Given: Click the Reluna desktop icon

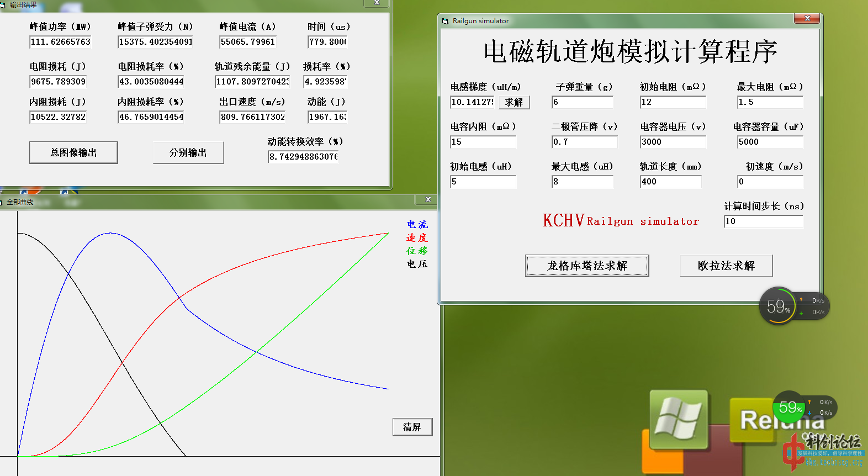Looking at the screenshot, I should [x=753, y=420].
